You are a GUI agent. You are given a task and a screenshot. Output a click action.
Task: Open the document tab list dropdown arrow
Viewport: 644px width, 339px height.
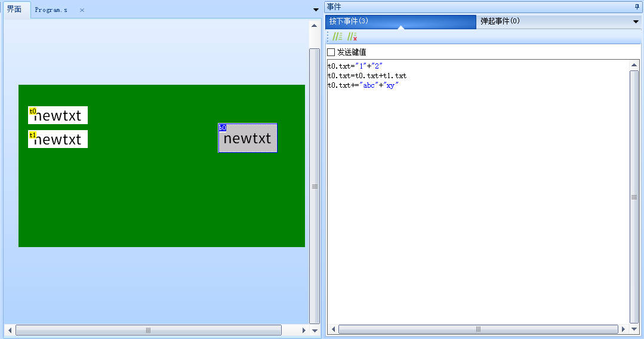(316, 10)
